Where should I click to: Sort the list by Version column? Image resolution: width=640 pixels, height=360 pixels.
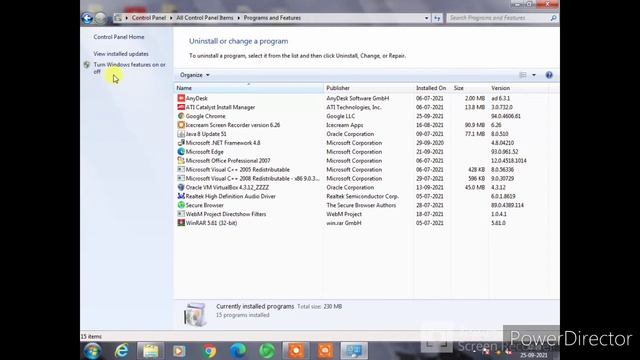point(518,88)
